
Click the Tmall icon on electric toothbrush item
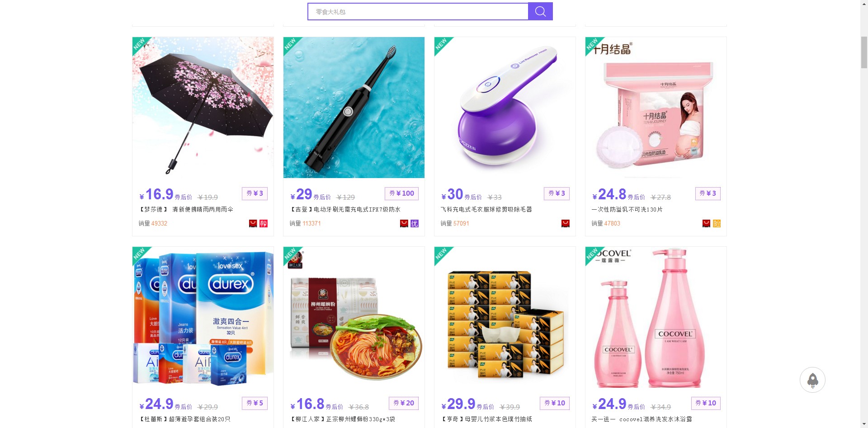click(x=404, y=223)
